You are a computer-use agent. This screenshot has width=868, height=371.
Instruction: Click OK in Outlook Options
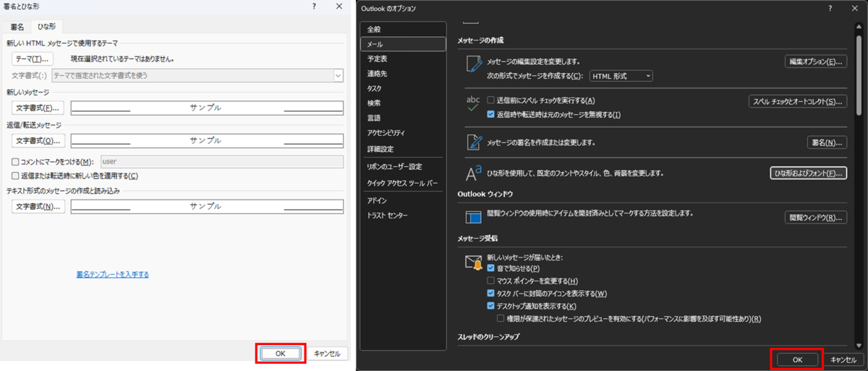pyautogui.click(x=797, y=359)
